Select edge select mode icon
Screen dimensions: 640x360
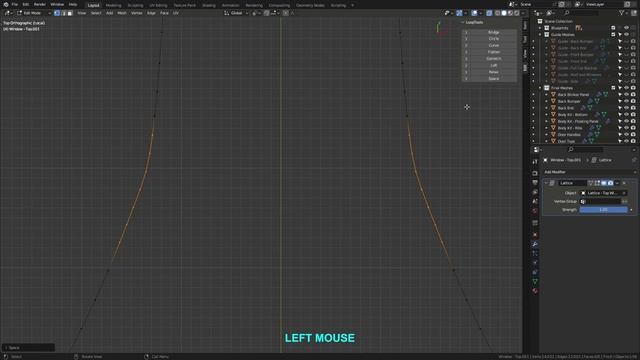click(x=63, y=13)
